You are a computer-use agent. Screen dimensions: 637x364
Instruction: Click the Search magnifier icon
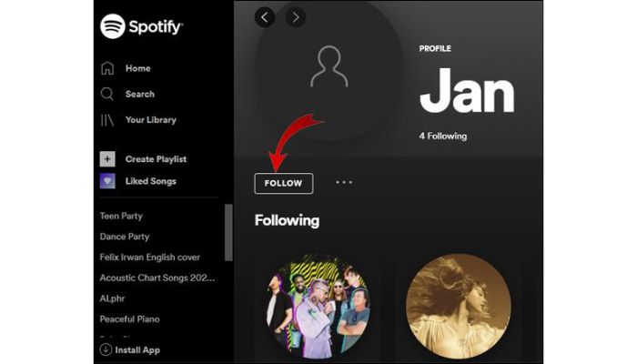107,95
